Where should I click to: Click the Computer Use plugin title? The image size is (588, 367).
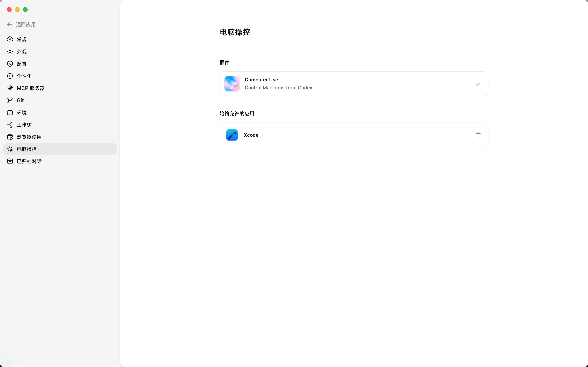[x=261, y=80]
